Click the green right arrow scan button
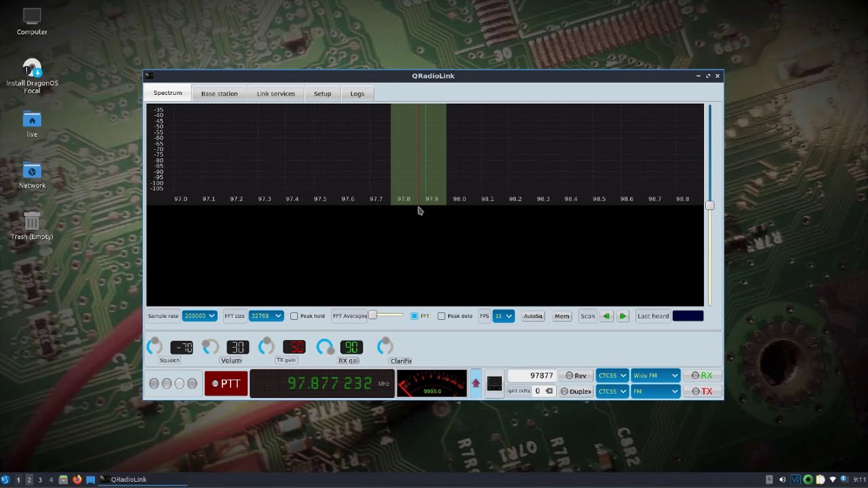Image resolution: width=868 pixels, height=488 pixels. (x=623, y=316)
